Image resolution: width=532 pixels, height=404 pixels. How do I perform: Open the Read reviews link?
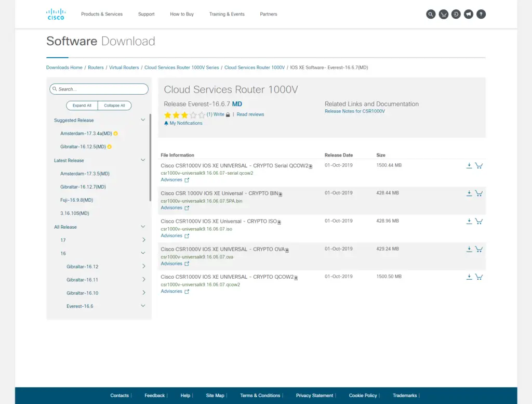click(x=250, y=114)
